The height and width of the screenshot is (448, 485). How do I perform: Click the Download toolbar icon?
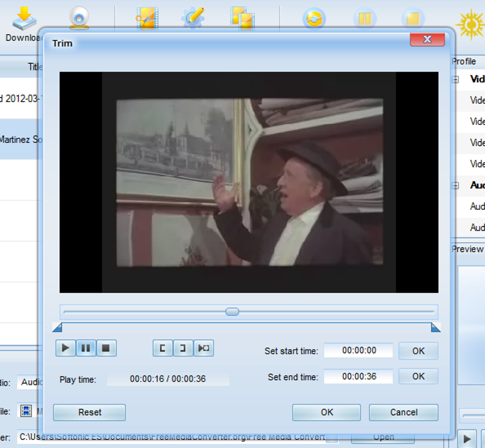[24, 19]
